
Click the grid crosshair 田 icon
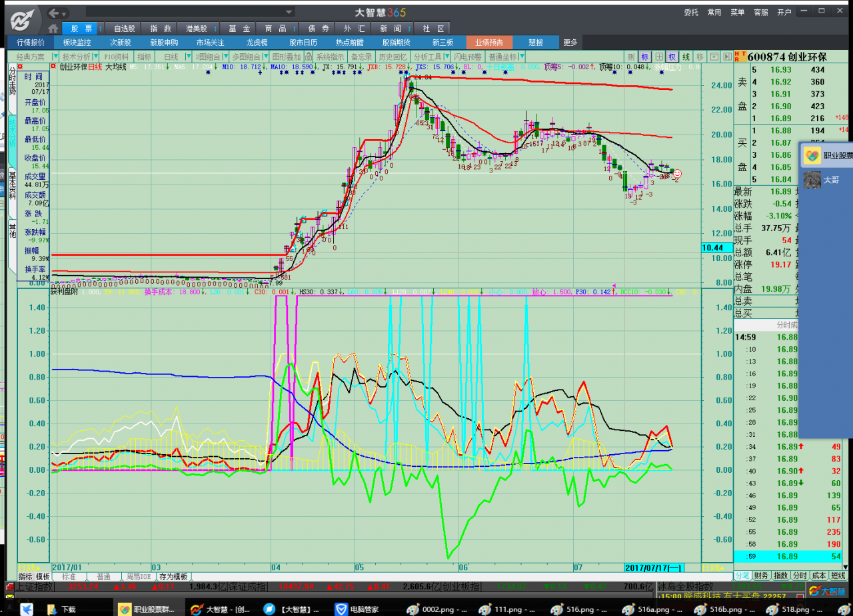[x=659, y=57]
